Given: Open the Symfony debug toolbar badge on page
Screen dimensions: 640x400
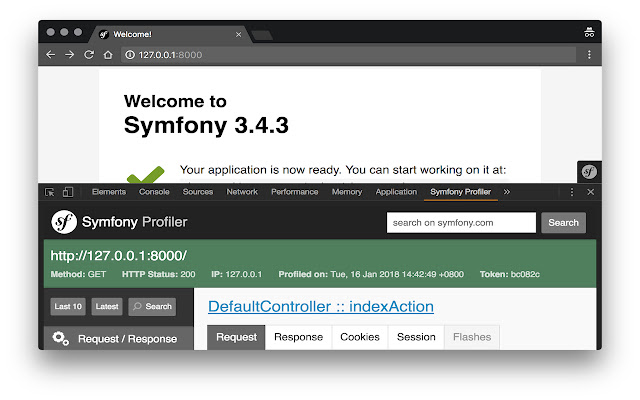Looking at the screenshot, I should coord(589,172).
